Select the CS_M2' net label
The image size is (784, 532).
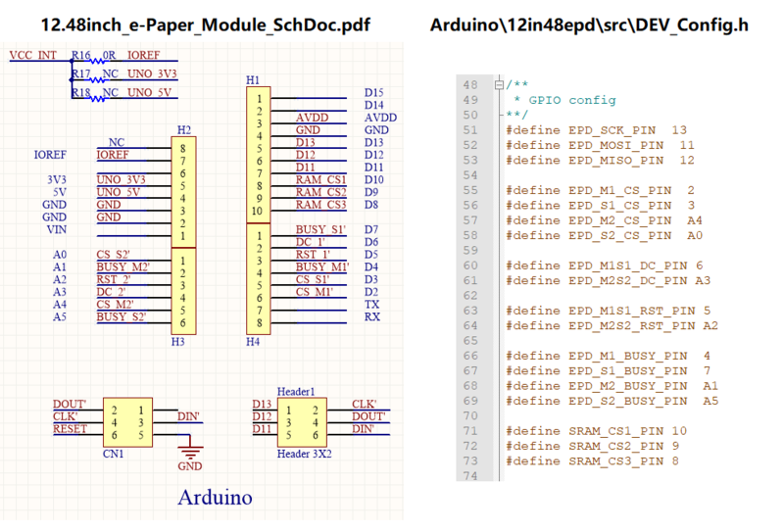point(115,305)
